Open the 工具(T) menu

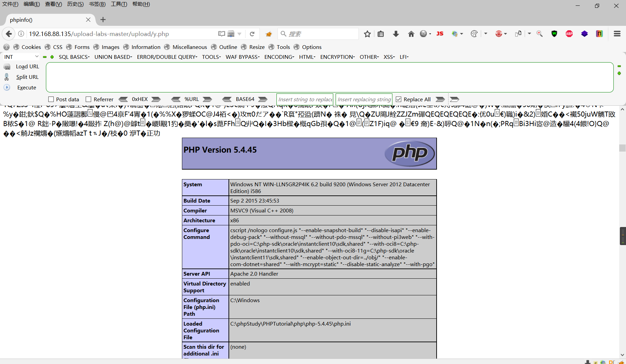pos(119,4)
